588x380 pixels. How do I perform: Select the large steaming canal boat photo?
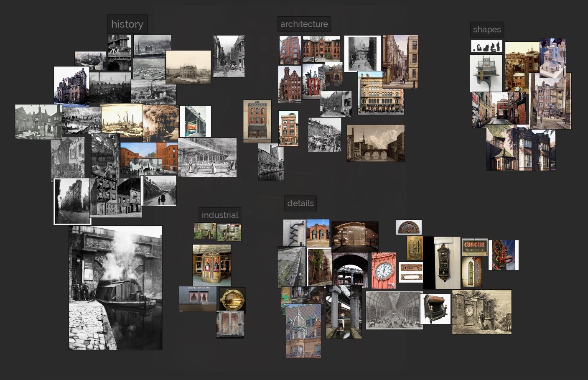tap(115, 288)
